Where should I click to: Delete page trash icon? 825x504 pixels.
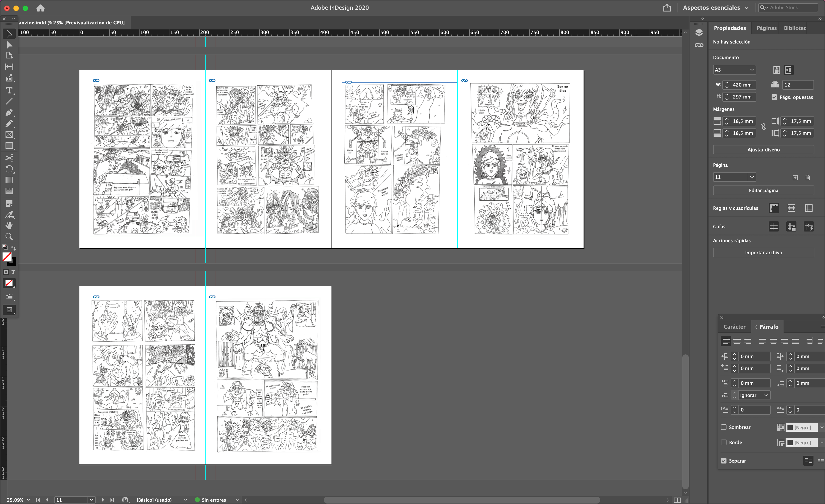pos(808,177)
